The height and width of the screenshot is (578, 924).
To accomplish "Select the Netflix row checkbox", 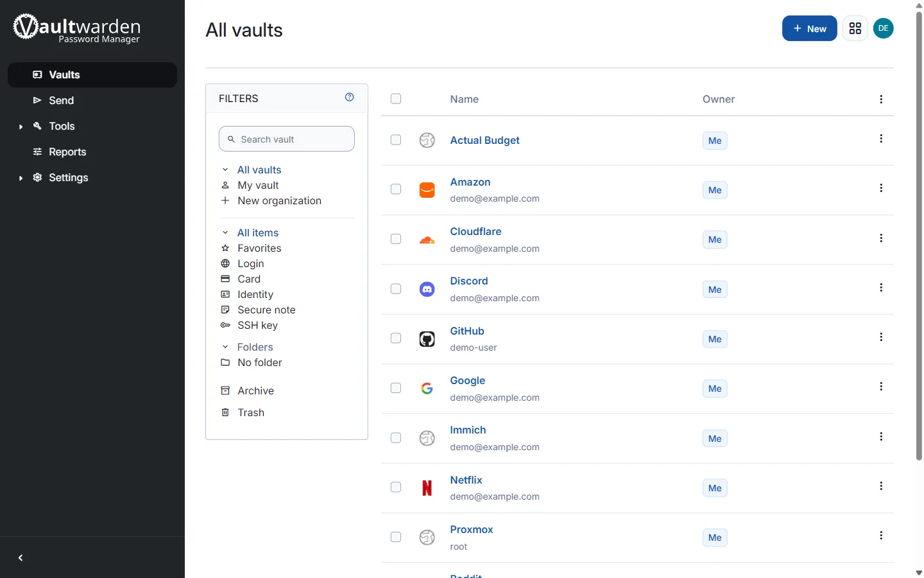I will click(x=396, y=487).
